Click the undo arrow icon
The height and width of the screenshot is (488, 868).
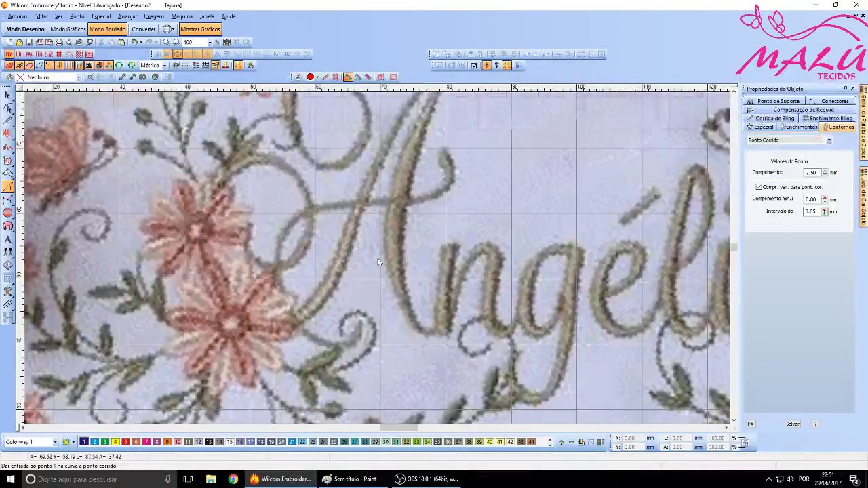coord(134,42)
